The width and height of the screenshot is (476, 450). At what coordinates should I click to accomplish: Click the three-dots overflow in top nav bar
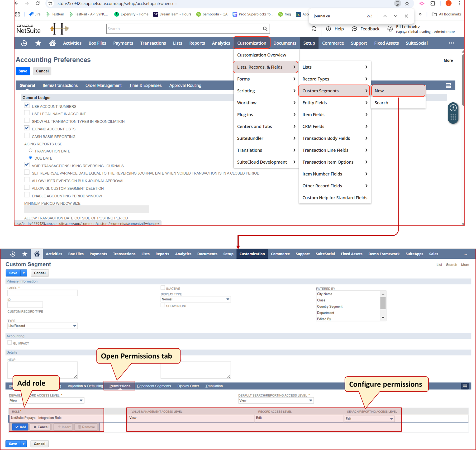click(x=452, y=43)
